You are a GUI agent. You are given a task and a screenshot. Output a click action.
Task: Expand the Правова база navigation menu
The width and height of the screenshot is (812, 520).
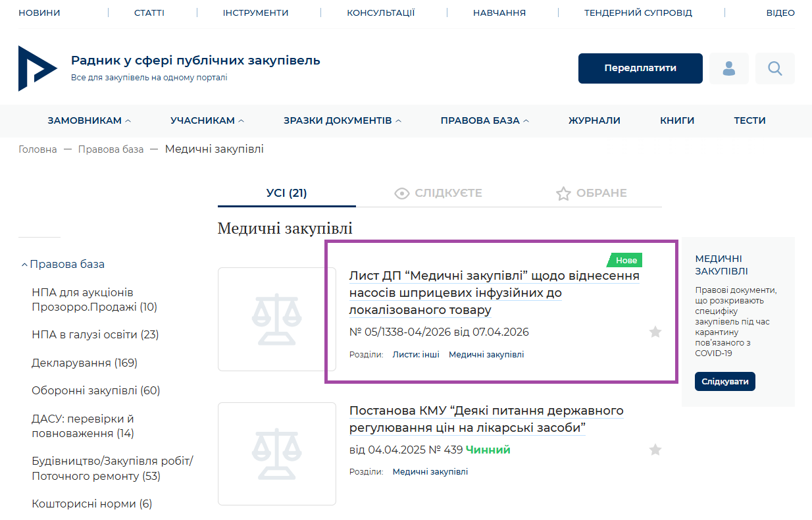point(485,120)
